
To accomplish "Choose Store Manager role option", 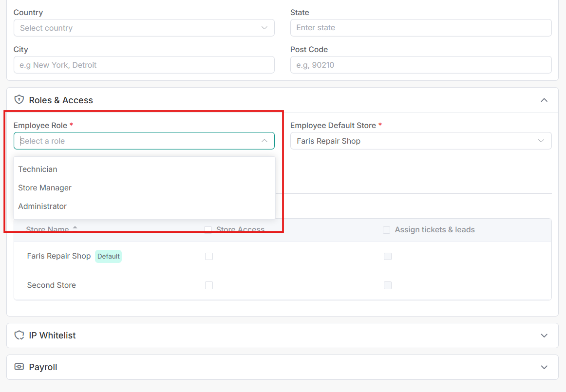I will pyautogui.click(x=45, y=188).
